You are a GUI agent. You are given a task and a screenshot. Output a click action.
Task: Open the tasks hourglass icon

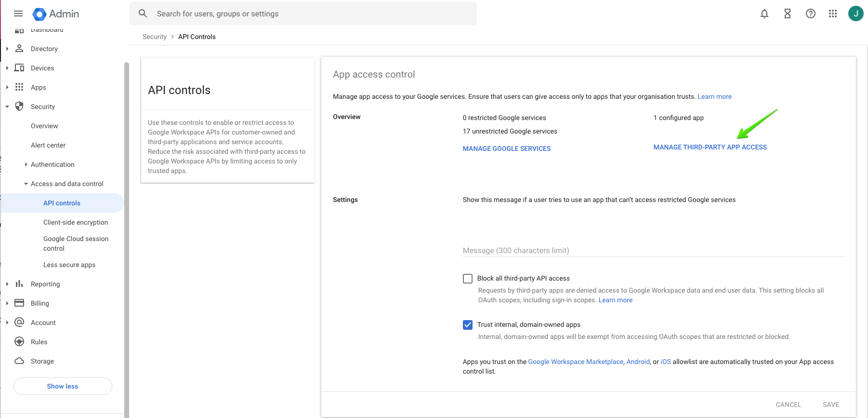coord(787,13)
